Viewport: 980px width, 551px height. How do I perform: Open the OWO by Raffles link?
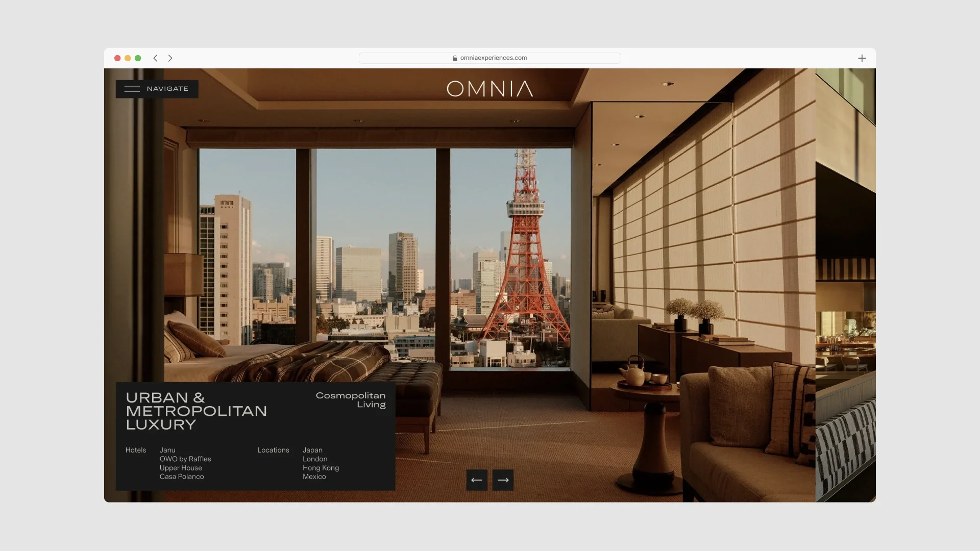(x=185, y=459)
